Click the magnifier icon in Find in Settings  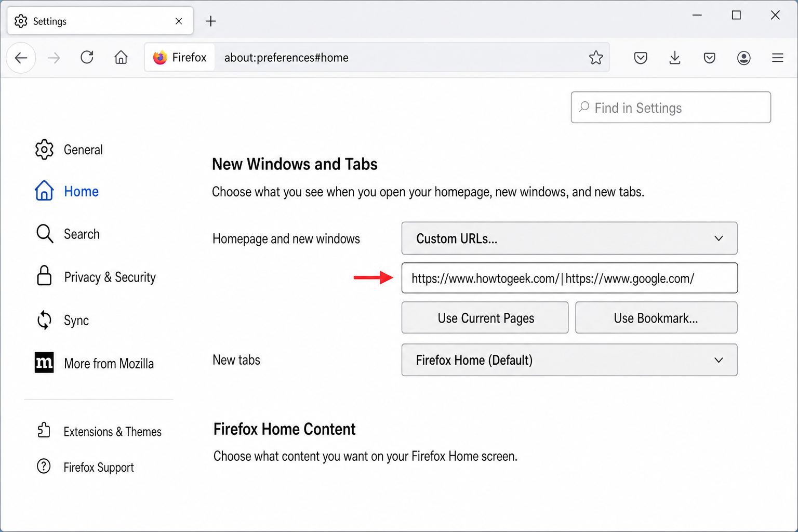pyautogui.click(x=584, y=107)
